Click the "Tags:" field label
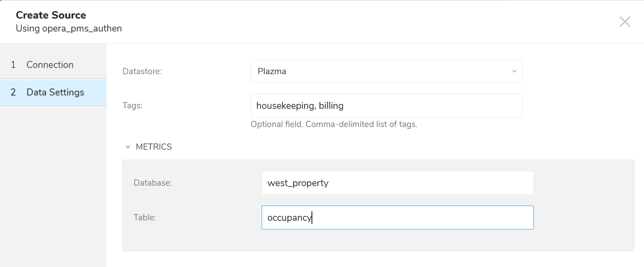The image size is (644, 267). click(132, 106)
